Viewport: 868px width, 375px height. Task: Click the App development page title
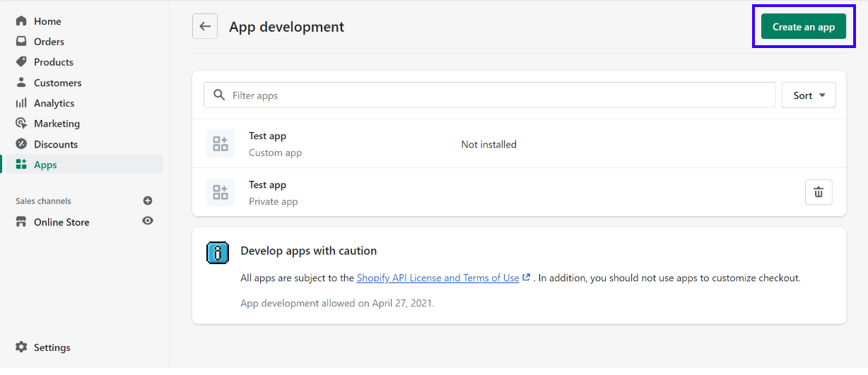287,27
